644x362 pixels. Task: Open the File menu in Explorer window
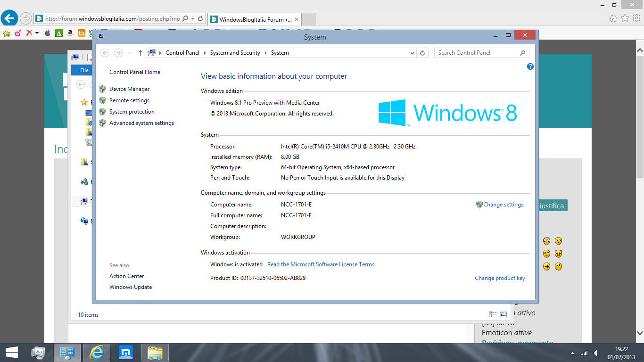pos(84,70)
